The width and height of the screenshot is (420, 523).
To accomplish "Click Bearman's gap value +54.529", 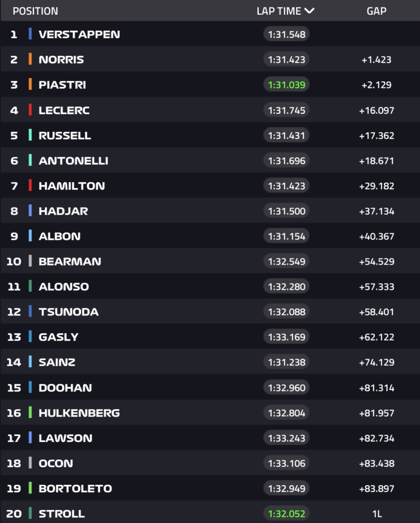I will coord(376,262).
